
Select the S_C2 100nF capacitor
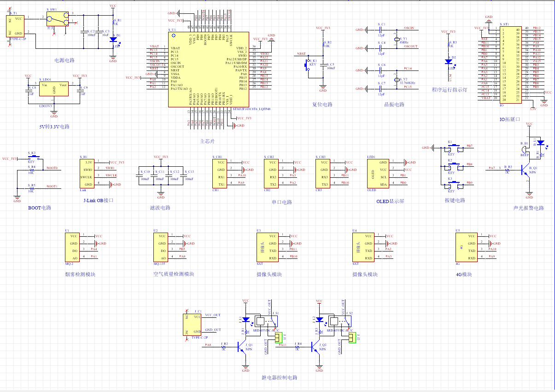[84, 32]
